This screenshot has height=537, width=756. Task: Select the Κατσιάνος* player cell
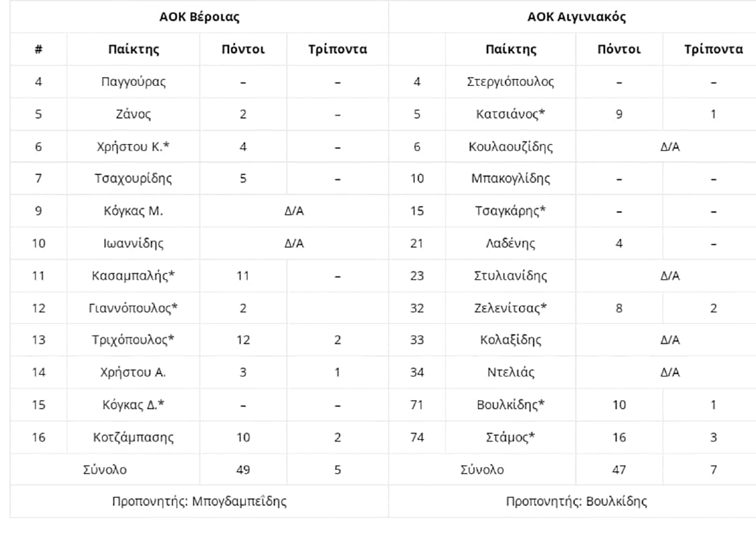pyautogui.click(x=510, y=114)
